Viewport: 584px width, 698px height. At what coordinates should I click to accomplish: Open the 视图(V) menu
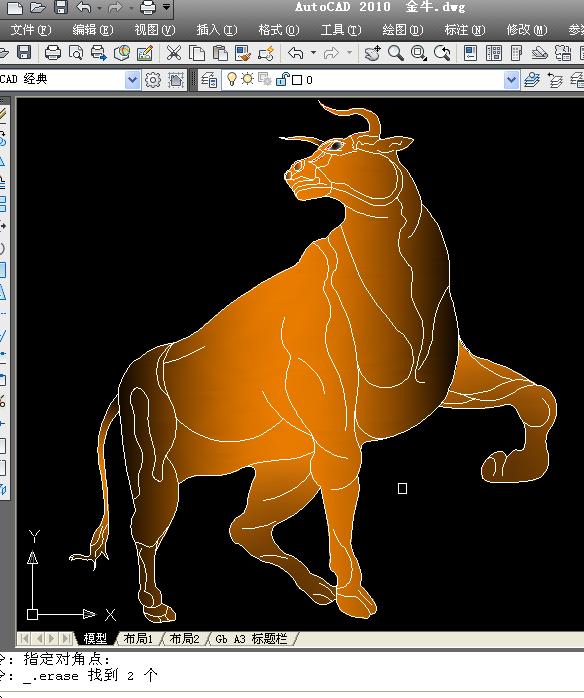155,30
